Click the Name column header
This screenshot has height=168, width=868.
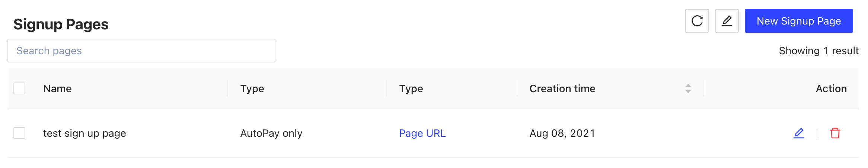pyautogui.click(x=57, y=88)
